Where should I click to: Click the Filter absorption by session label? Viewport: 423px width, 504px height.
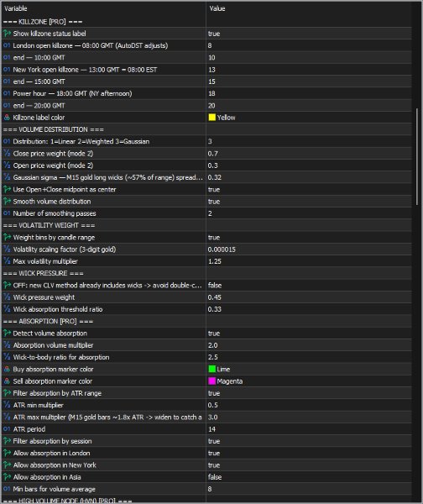[52, 441]
